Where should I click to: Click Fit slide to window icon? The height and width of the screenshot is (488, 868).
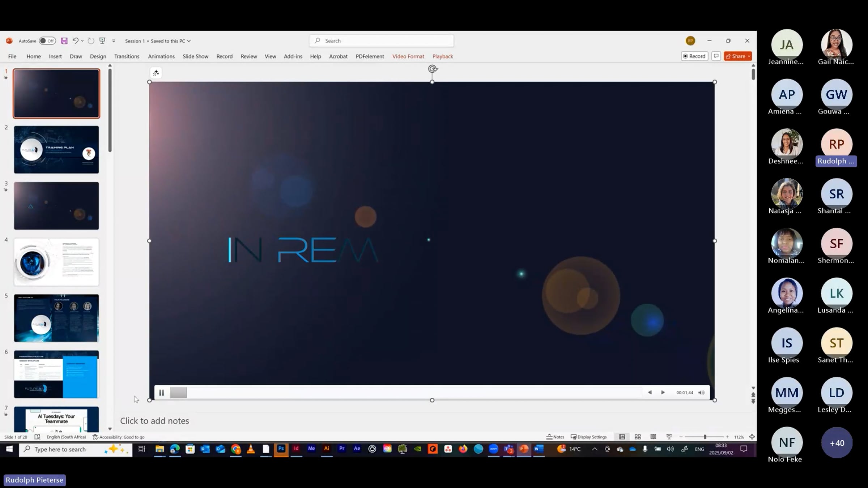click(x=752, y=437)
